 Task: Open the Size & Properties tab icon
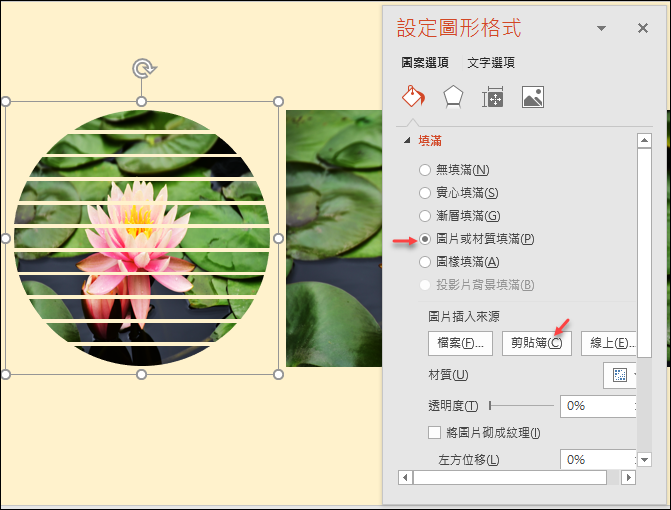pos(493,97)
